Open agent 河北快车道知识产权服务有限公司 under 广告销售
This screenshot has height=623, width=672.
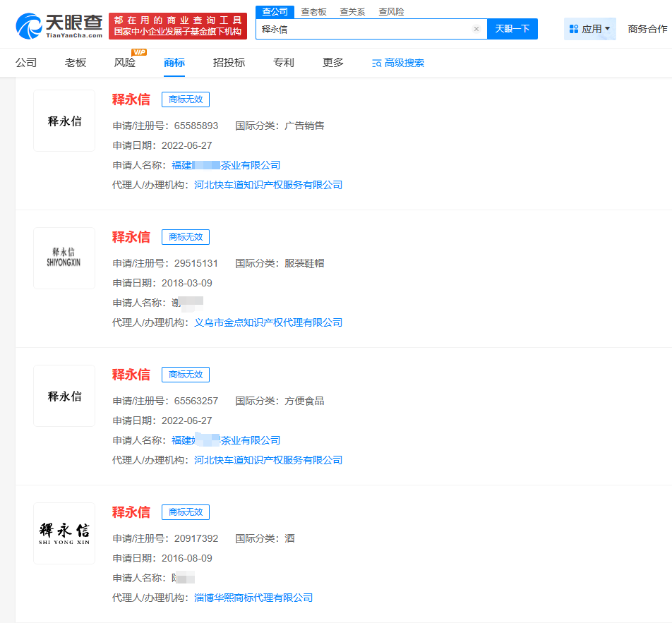[268, 185]
